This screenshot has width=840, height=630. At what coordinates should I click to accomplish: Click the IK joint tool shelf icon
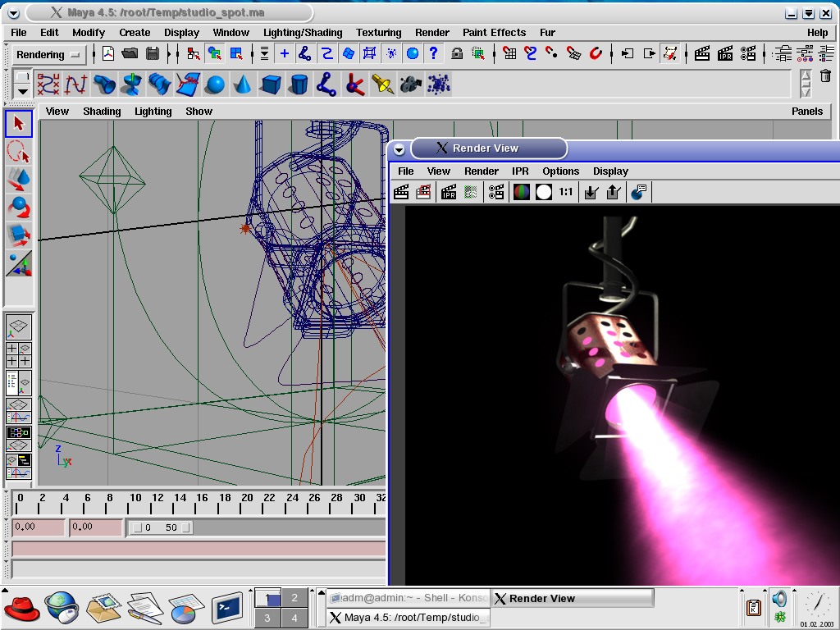[x=326, y=84]
